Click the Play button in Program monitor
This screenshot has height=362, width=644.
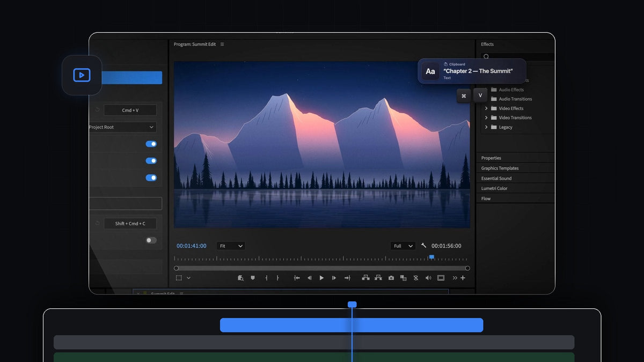pos(322,278)
